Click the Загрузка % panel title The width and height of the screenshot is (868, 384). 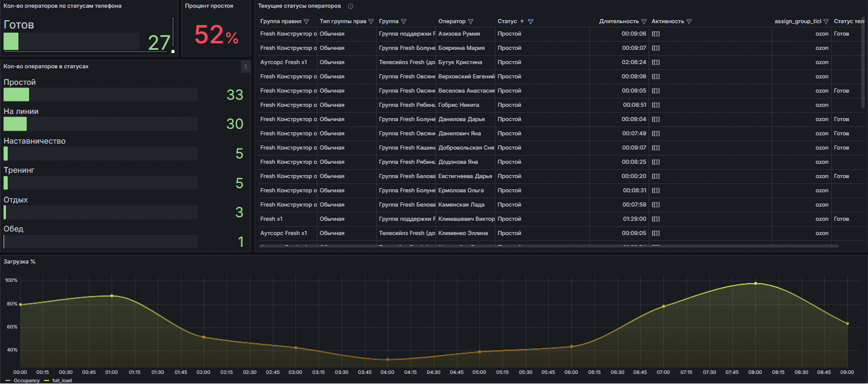(x=19, y=262)
